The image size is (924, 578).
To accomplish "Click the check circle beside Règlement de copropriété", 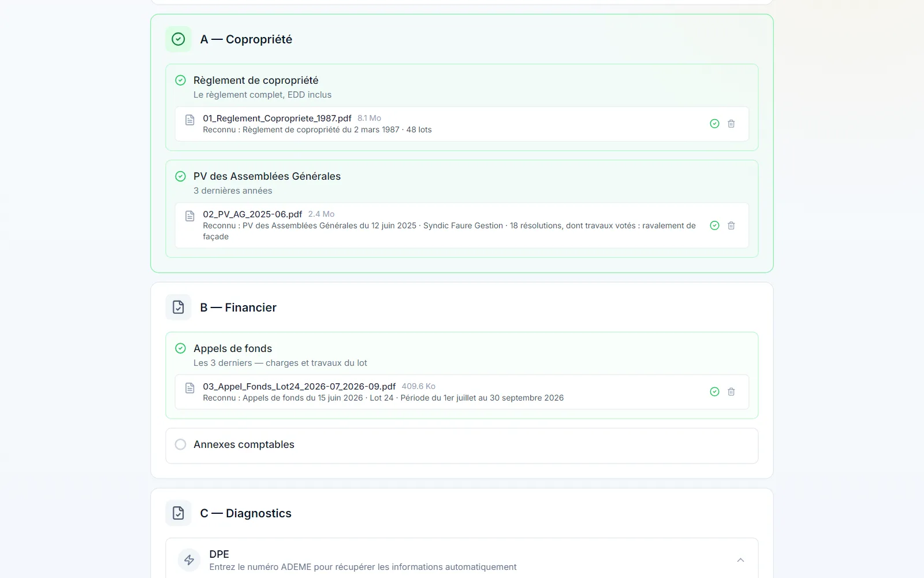I will pos(180,80).
